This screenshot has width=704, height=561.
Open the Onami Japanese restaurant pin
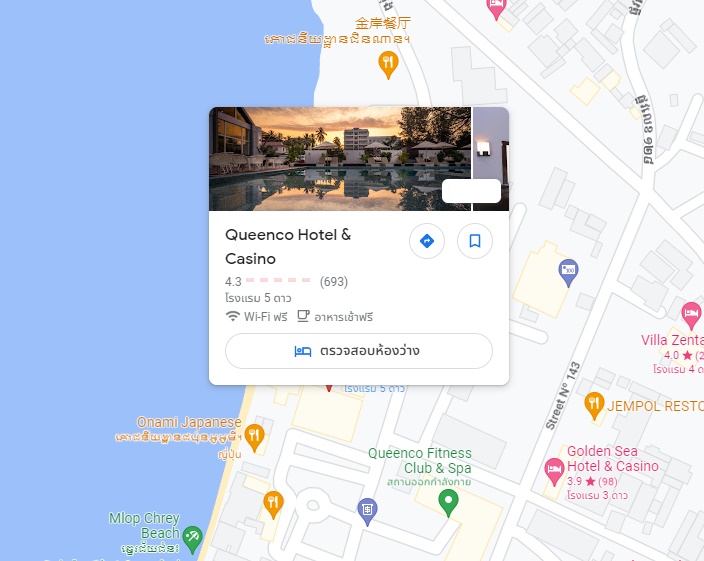pos(254,438)
